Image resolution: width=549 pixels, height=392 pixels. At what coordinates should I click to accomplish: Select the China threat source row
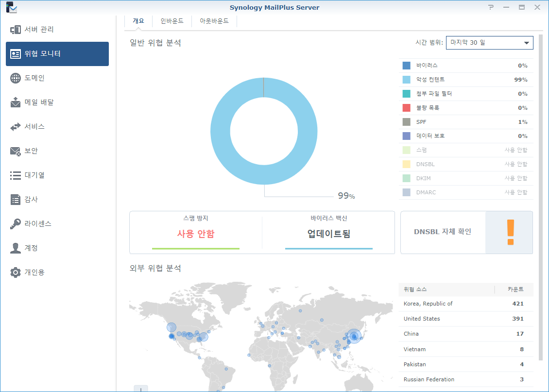coord(466,334)
